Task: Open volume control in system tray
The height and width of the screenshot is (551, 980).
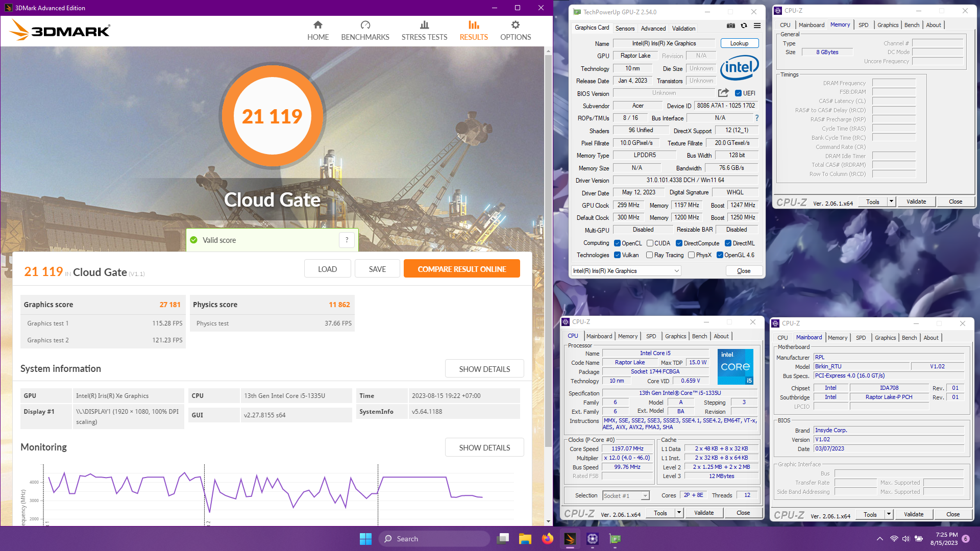Action: click(x=906, y=539)
